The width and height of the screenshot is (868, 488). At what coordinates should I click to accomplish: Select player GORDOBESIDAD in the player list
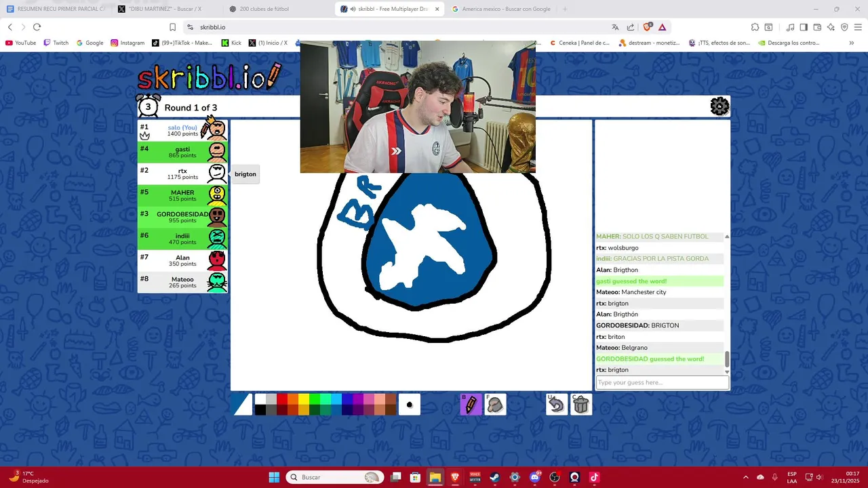[x=182, y=217]
